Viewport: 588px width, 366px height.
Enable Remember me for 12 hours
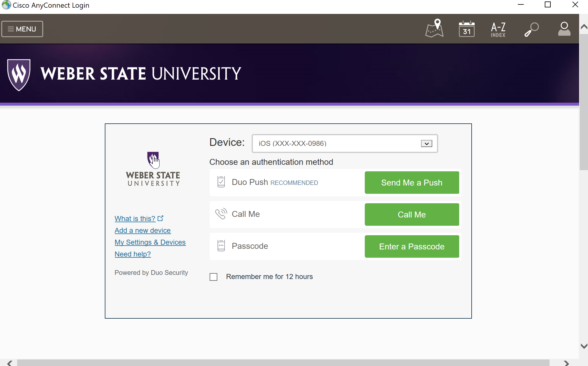[x=213, y=277]
